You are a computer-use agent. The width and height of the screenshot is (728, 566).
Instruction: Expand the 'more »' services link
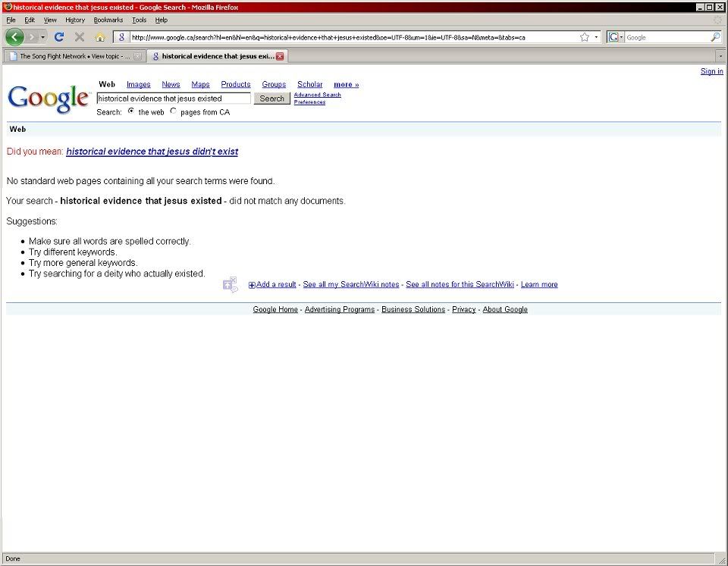tap(346, 84)
